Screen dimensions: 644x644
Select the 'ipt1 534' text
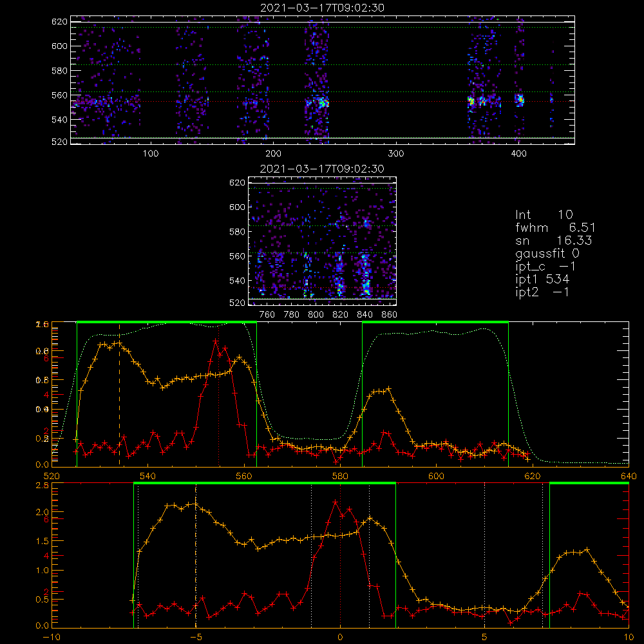[542, 279]
